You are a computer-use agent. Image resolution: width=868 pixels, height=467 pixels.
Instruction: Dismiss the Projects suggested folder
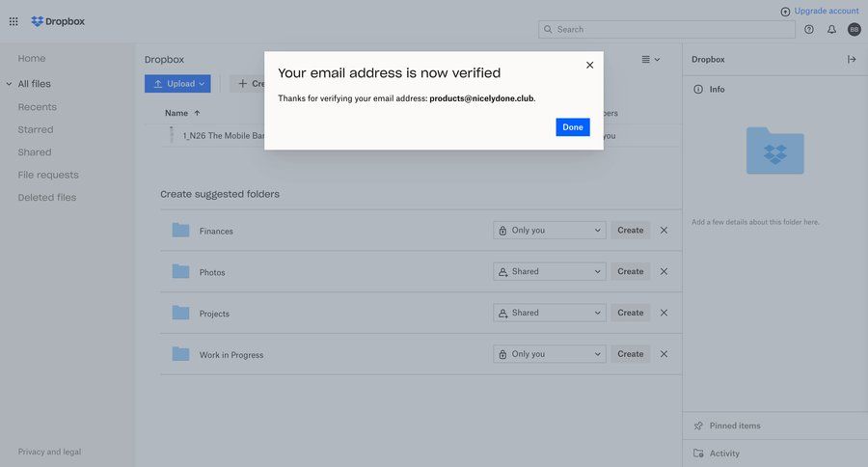click(x=664, y=313)
